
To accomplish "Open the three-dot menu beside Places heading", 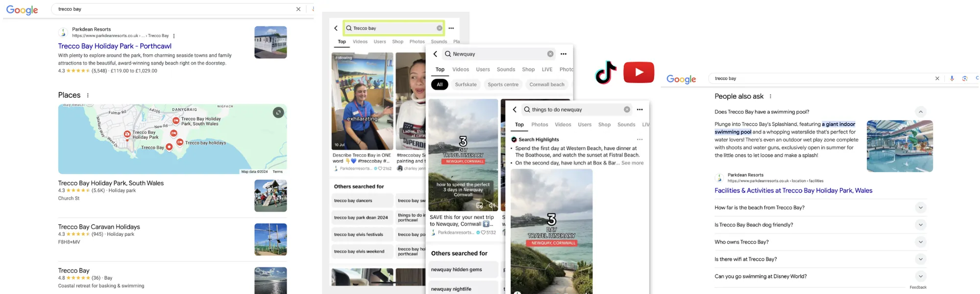I will pyautogui.click(x=88, y=95).
